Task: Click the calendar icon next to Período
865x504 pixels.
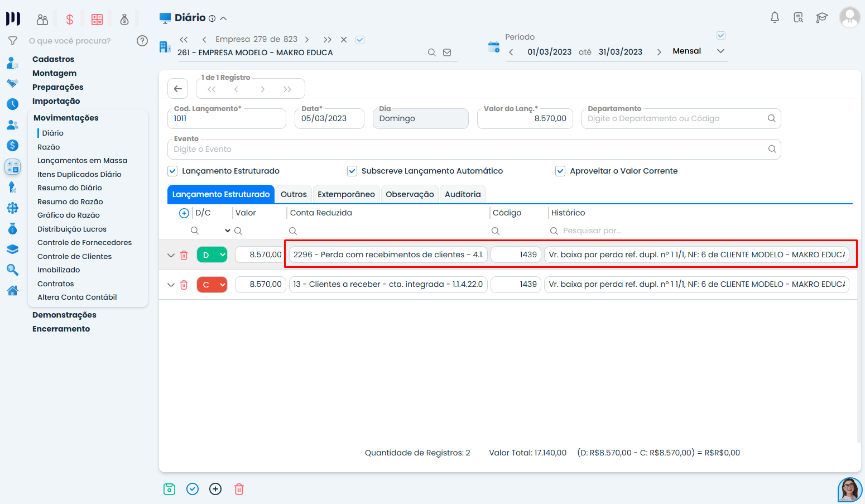Action: click(x=494, y=47)
